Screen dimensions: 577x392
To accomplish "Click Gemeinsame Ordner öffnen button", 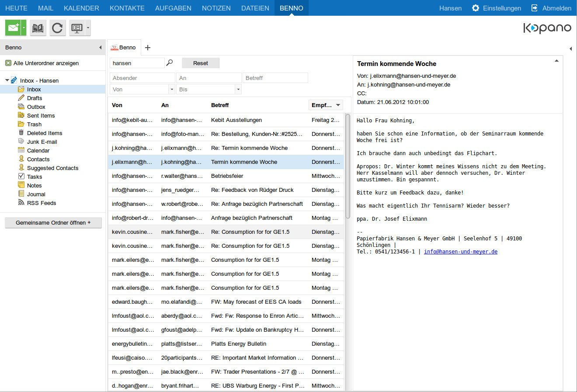I will click(x=53, y=222).
